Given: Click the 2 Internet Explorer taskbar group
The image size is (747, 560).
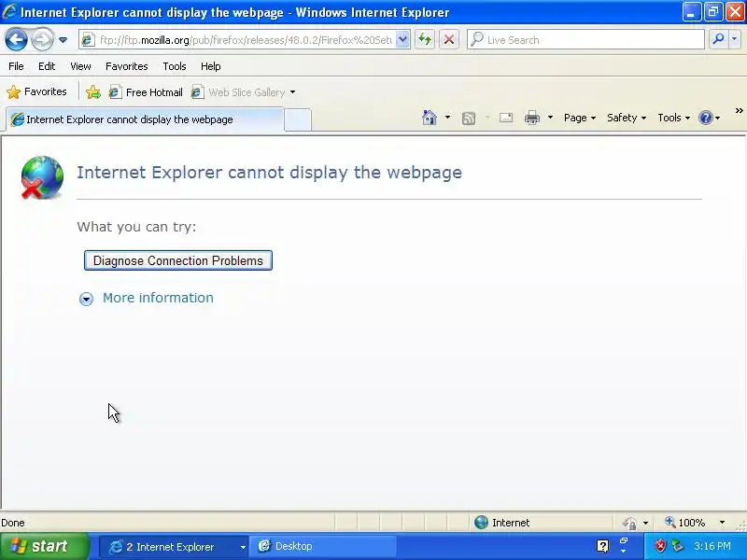Looking at the screenshot, I should click(174, 547).
